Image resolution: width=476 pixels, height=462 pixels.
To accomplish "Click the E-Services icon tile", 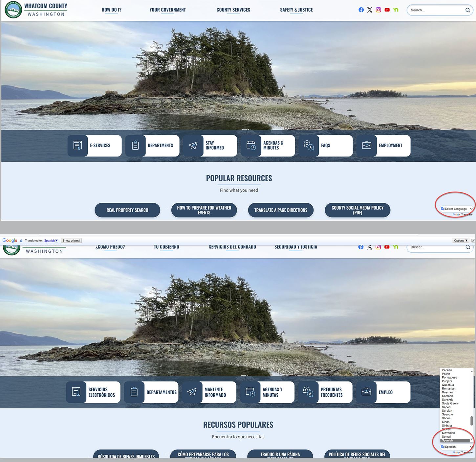I will (78, 146).
